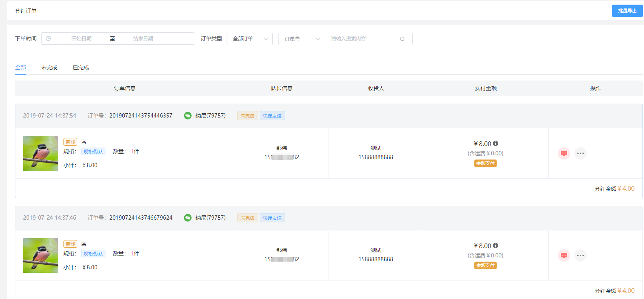
Task: Switch to the 已完成 tab
Action: [x=81, y=67]
